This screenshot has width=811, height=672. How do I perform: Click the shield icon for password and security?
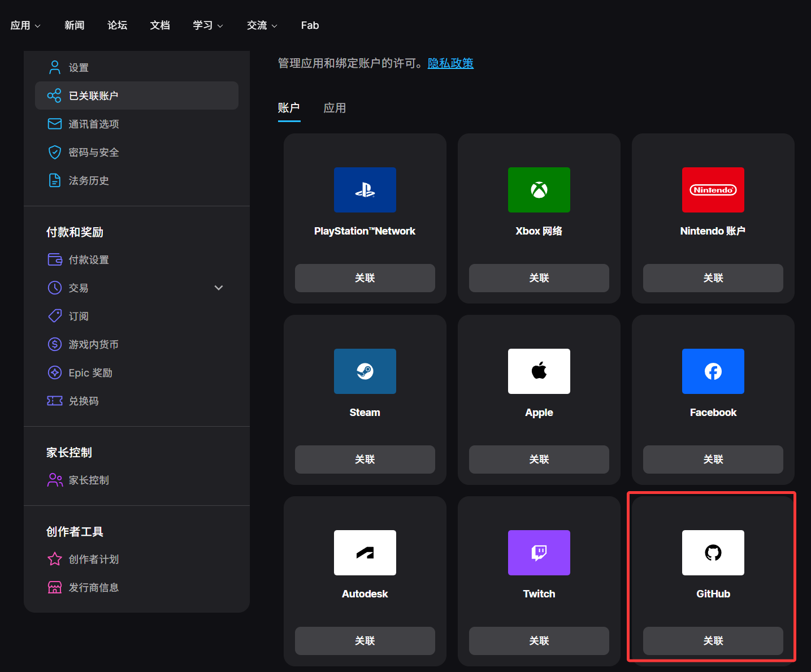pyautogui.click(x=55, y=152)
